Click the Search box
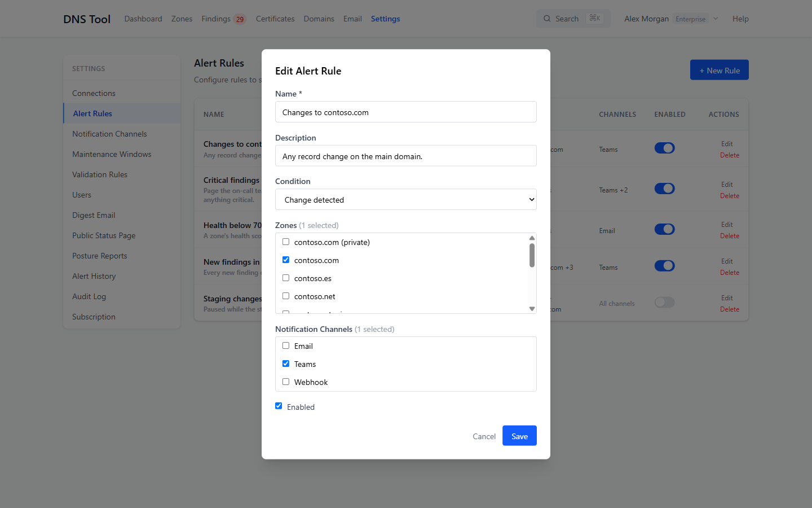This screenshot has width=812, height=508. (x=573, y=19)
